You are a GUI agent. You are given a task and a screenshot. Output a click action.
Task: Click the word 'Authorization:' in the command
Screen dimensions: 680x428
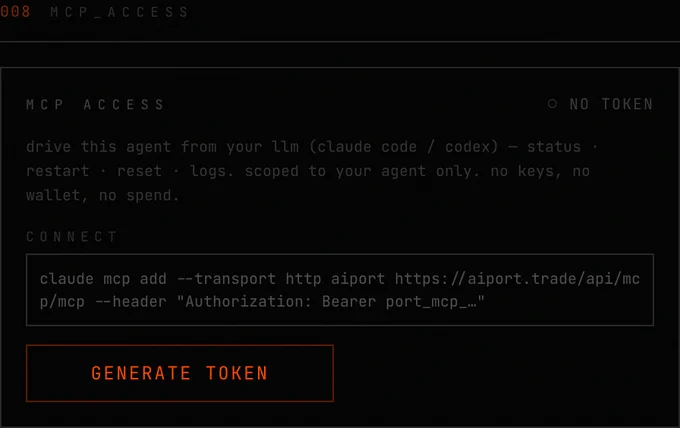tap(248, 301)
